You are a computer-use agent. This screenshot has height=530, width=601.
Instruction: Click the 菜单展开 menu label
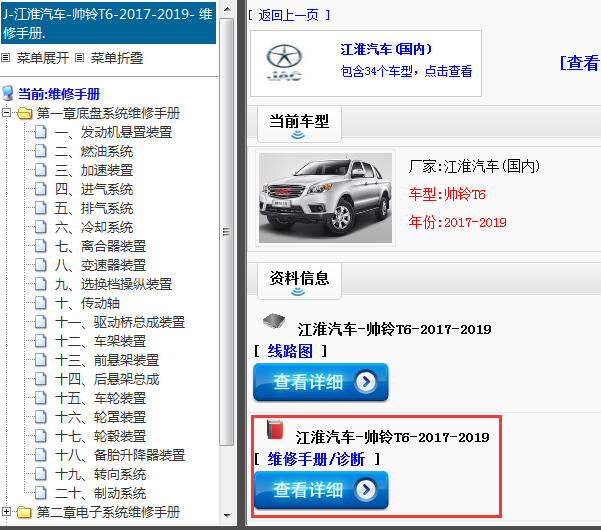click(43, 58)
